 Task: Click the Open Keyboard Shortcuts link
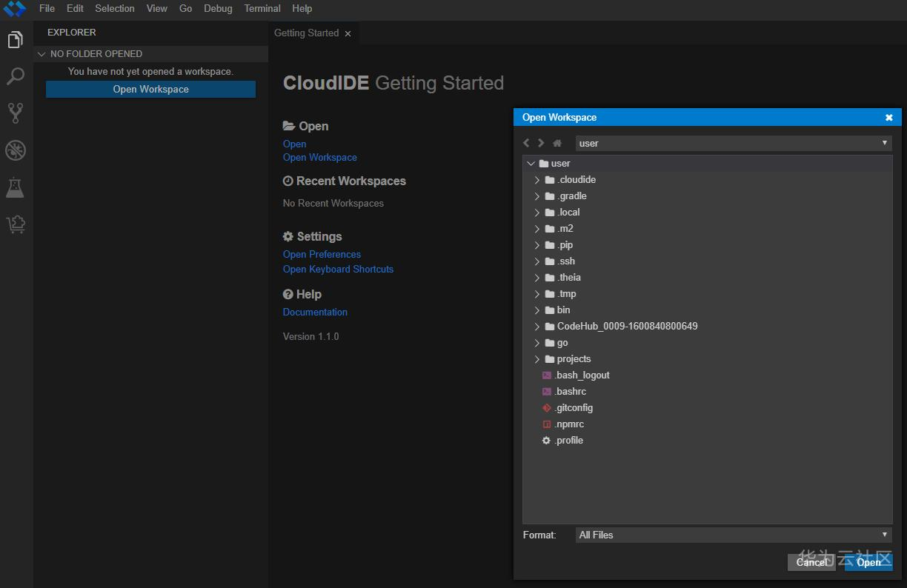pyautogui.click(x=338, y=270)
